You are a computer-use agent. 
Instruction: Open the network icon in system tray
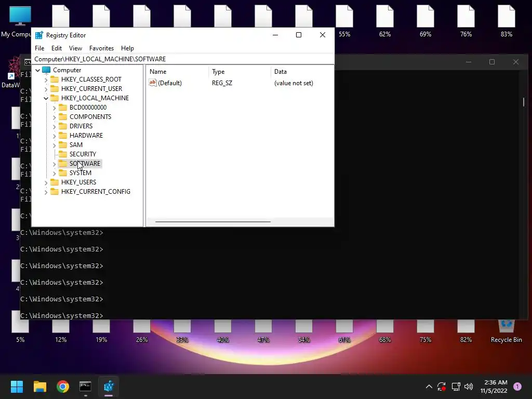pos(456,387)
